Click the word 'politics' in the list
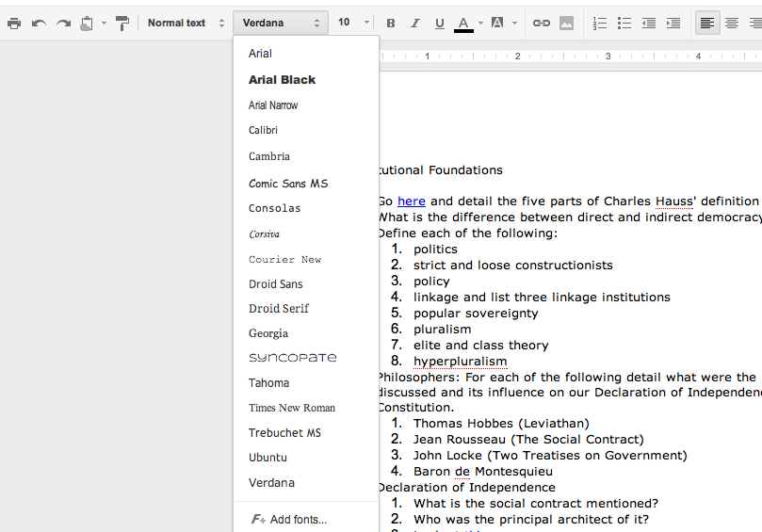This screenshot has height=532, width=762. coord(435,250)
